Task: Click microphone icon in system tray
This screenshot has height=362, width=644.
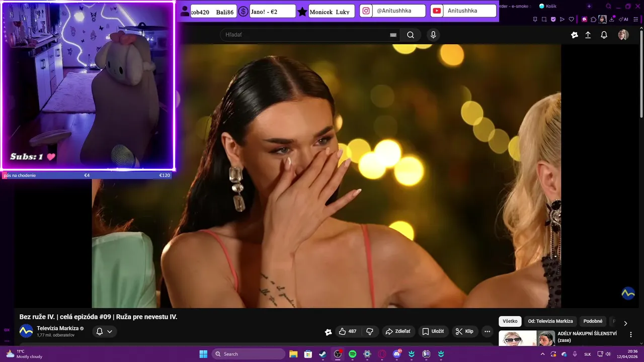Action: coord(575,354)
